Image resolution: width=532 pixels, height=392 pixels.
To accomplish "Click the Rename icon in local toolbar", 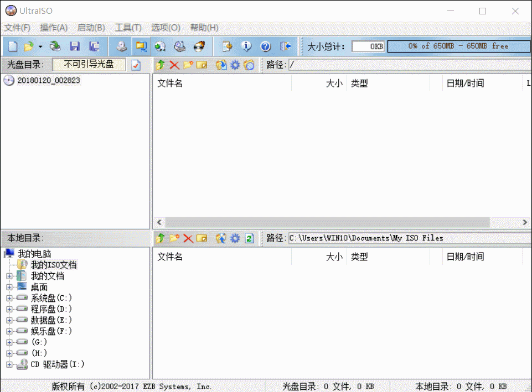I will (202, 238).
